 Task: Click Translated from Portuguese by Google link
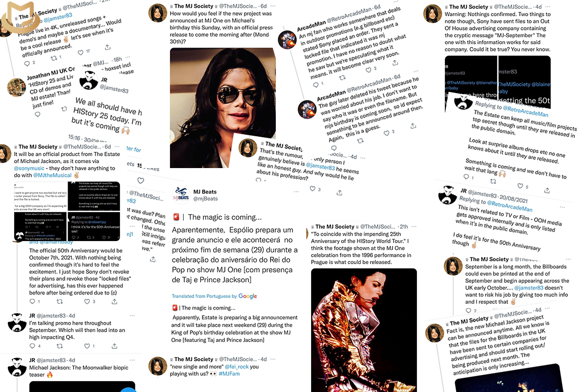tap(214, 296)
